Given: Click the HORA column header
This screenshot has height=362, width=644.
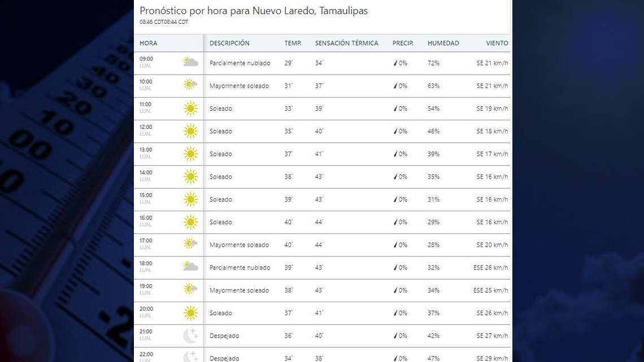Looking at the screenshot, I should point(148,43).
